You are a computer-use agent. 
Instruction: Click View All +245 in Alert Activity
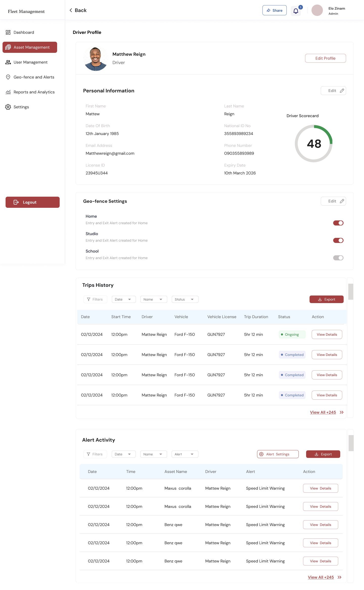click(321, 577)
